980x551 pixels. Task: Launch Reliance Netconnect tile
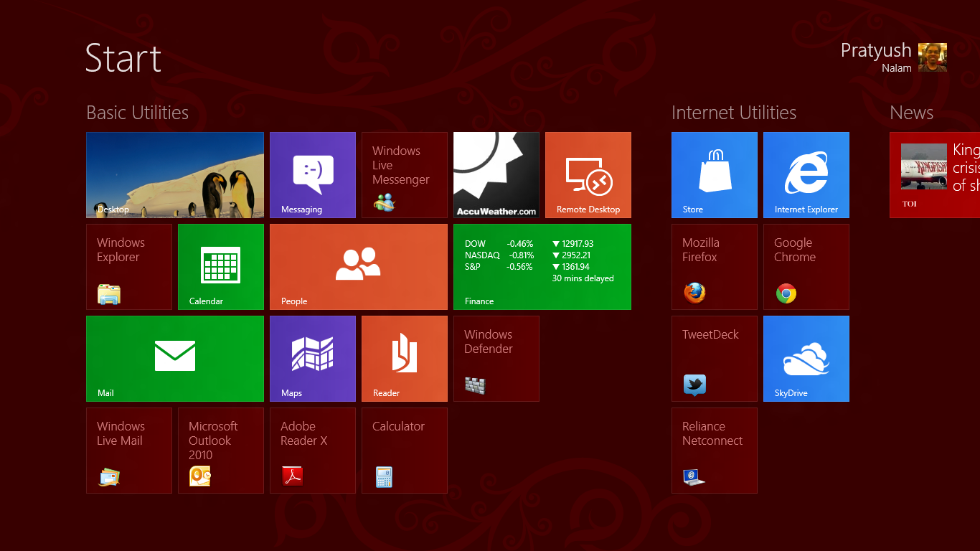(715, 451)
